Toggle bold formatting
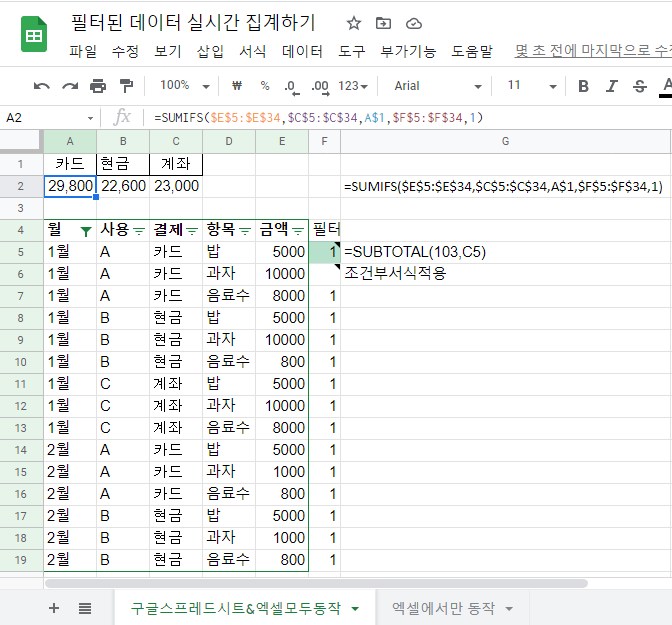 pos(583,86)
